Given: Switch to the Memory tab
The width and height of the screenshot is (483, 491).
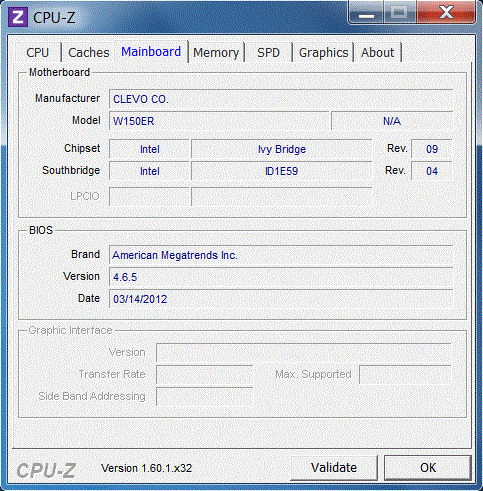Looking at the screenshot, I should coord(216,53).
